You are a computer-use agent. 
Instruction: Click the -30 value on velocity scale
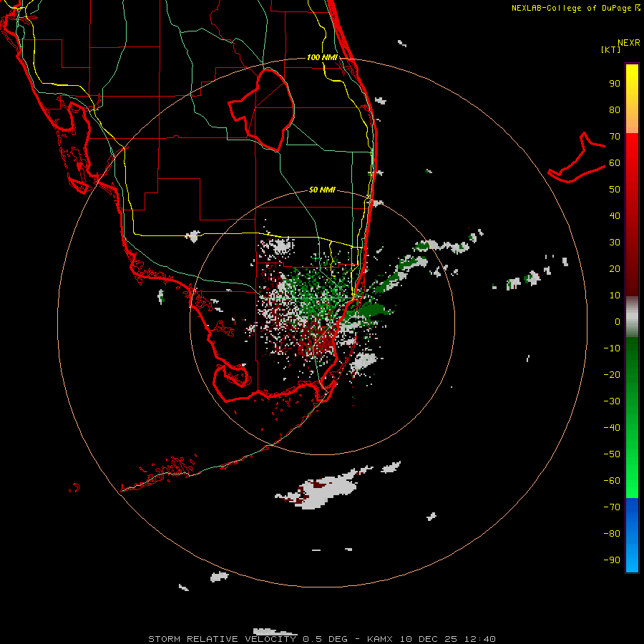tap(612, 401)
